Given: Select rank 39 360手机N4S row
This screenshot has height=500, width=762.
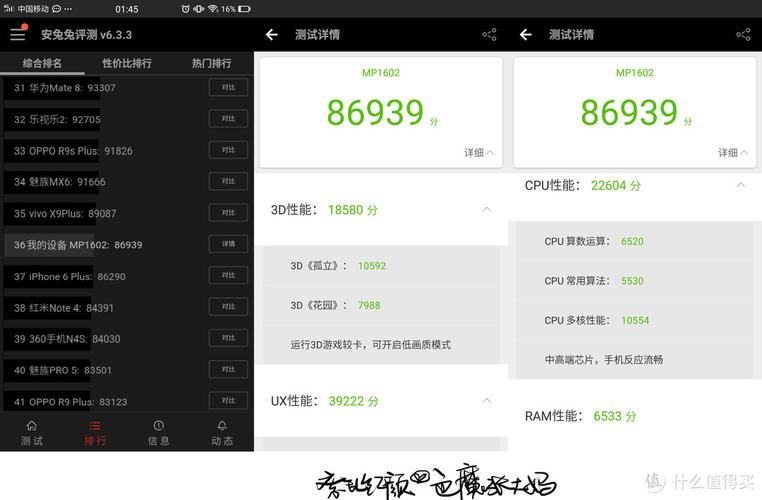Looking at the screenshot, I should tap(126, 339).
